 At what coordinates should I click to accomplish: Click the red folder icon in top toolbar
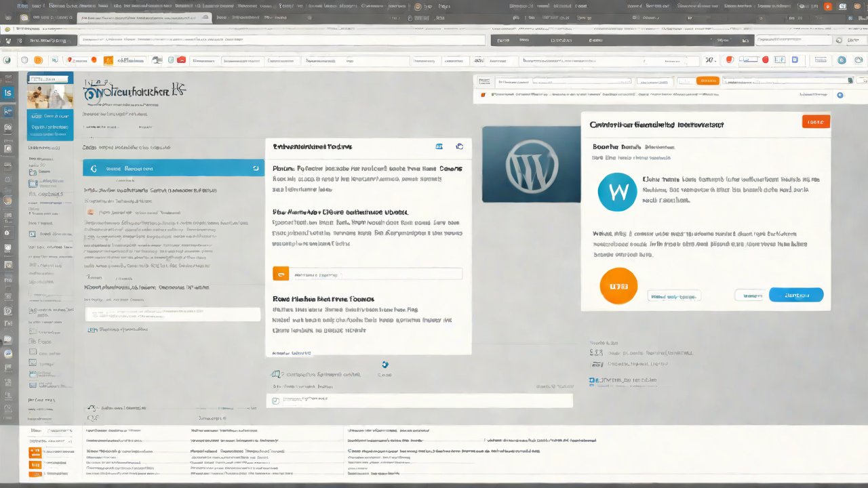[x=181, y=60]
